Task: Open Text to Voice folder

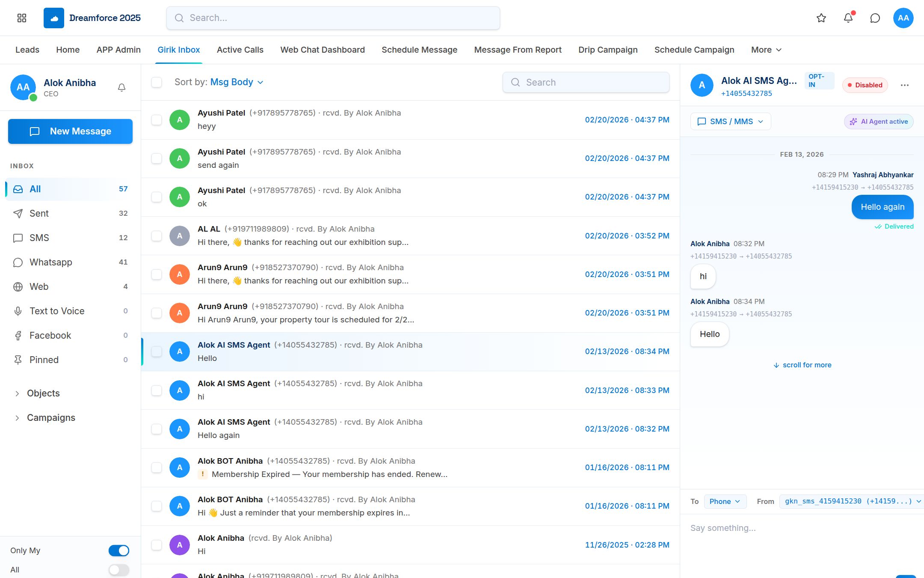Action: pos(70,311)
